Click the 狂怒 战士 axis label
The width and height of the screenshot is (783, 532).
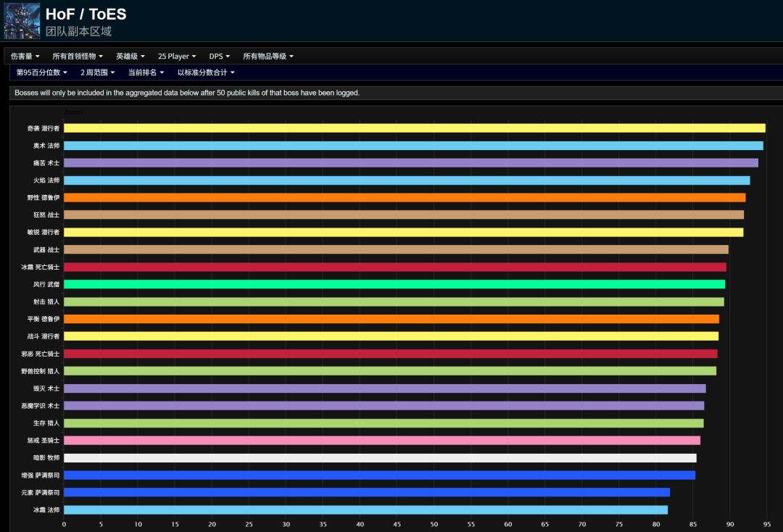coord(46,215)
